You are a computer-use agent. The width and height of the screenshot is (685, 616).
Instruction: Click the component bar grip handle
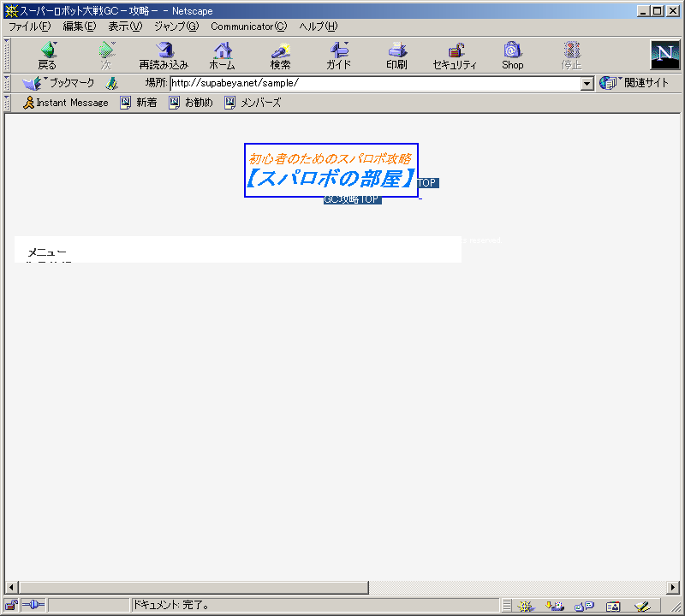tap(507, 606)
